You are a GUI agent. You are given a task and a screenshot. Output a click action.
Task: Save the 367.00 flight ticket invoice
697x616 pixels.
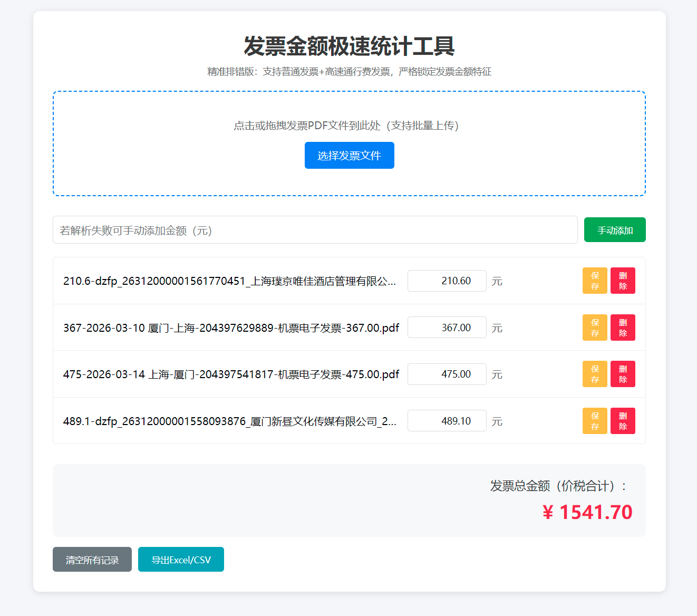click(595, 327)
